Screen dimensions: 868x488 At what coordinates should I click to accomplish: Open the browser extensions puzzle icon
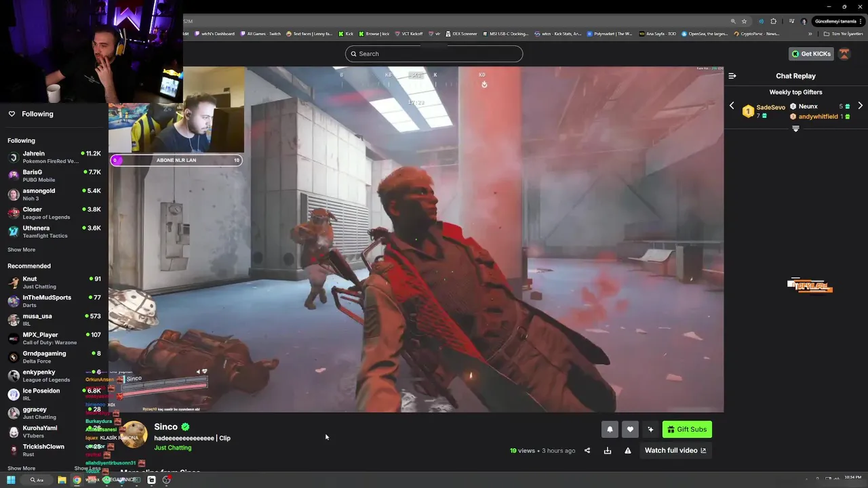click(x=773, y=21)
